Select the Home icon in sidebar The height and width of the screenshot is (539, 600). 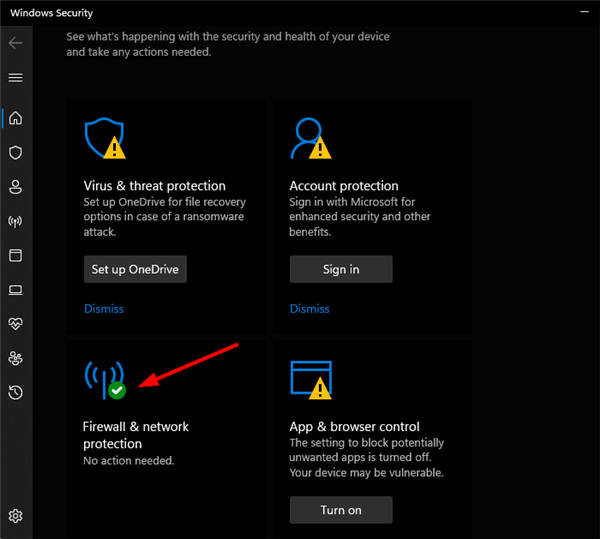point(15,118)
